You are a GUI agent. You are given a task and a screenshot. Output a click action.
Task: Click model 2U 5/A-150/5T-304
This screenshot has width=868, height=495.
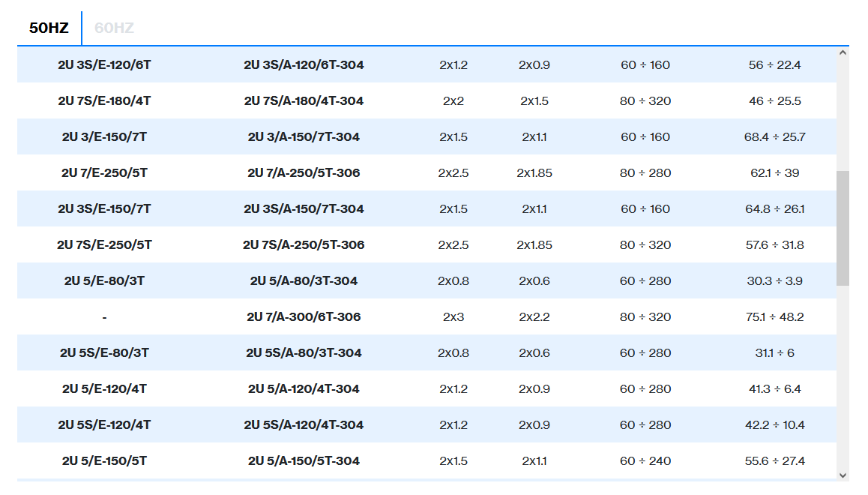(304, 461)
